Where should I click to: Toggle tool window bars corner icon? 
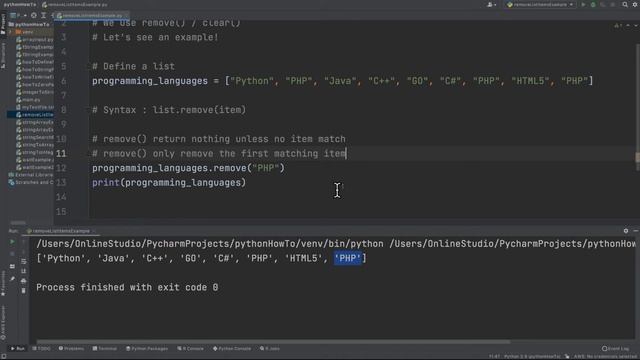point(3,356)
